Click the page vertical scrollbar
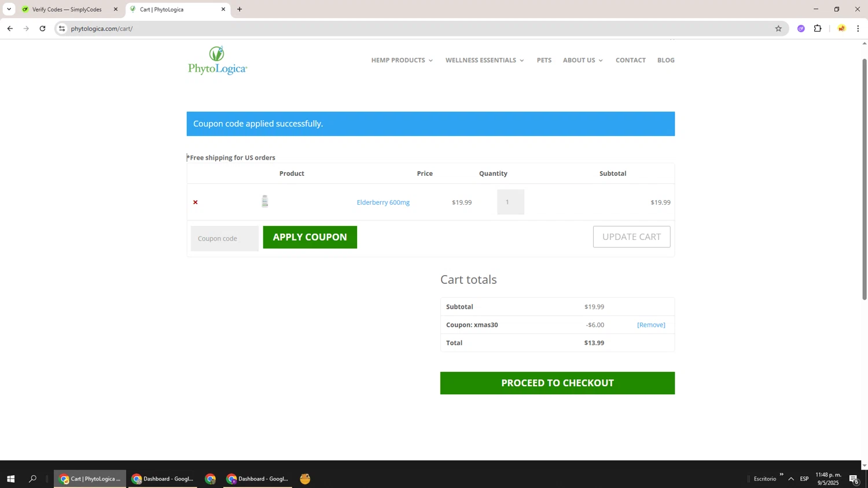The height and width of the screenshot is (488, 868). click(865, 179)
